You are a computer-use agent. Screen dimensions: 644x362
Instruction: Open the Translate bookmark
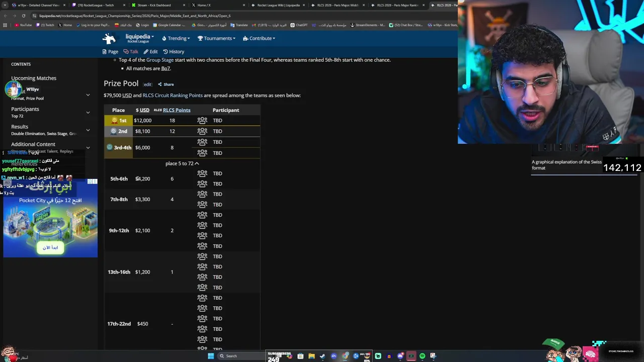tap(239, 25)
